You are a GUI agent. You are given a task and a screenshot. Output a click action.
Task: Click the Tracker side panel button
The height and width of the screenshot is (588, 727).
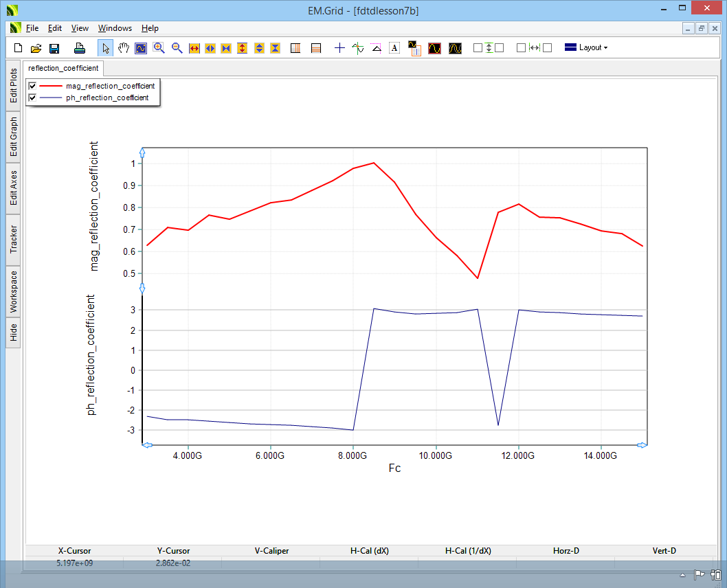[13, 240]
